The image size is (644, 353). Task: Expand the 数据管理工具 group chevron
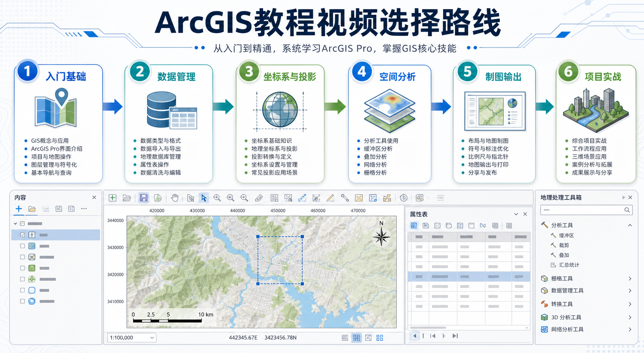[630, 291]
